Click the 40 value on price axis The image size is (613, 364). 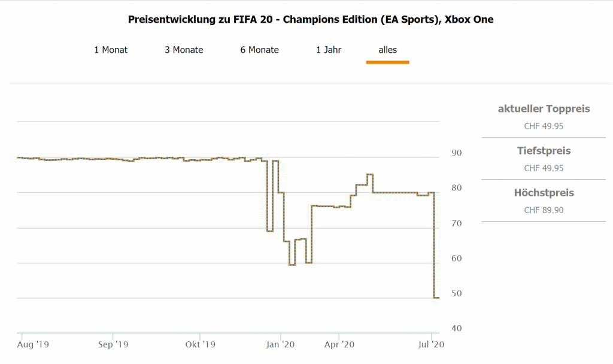point(456,329)
